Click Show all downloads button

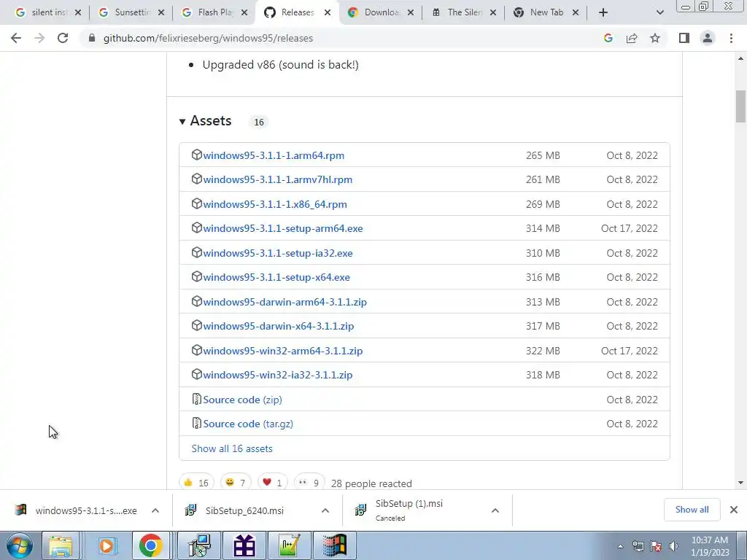coord(692,510)
